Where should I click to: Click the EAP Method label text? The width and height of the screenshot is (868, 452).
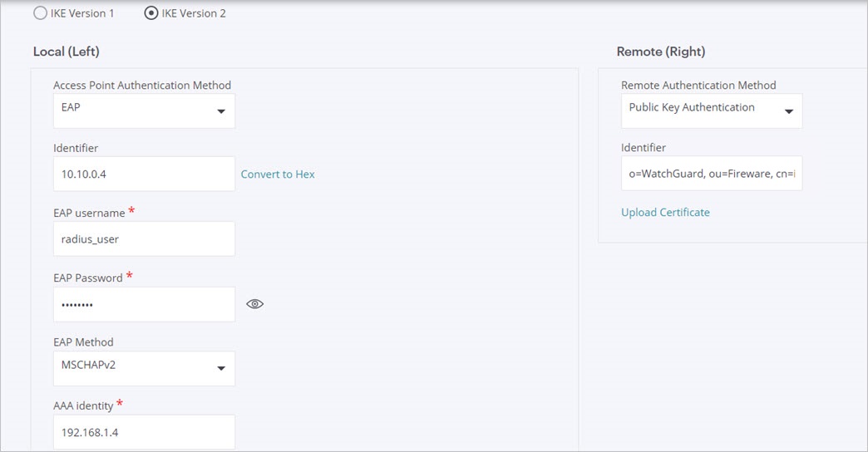83,342
